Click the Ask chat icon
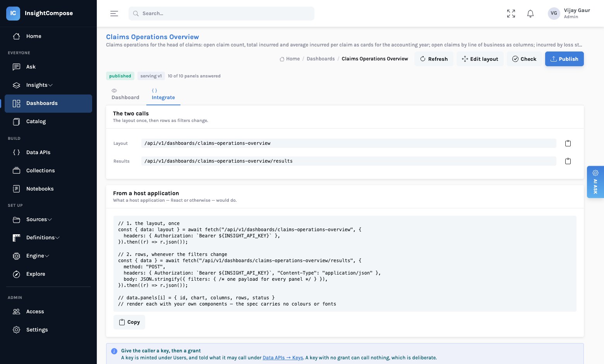 click(x=16, y=67)
